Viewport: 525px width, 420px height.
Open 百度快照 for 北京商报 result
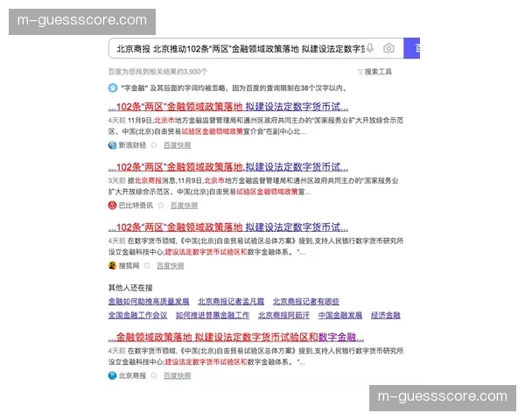pyautogui.click(x=177, y=375)
